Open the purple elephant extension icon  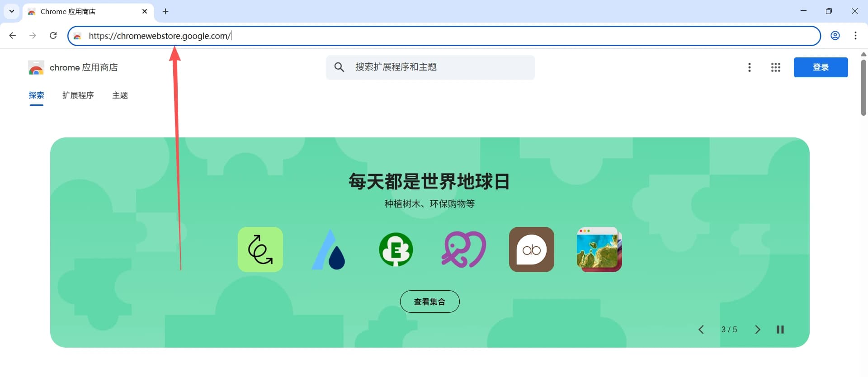(x=464, y=250)
